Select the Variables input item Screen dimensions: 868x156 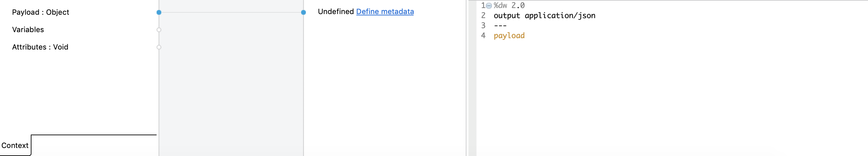click(x=28, y=30)
